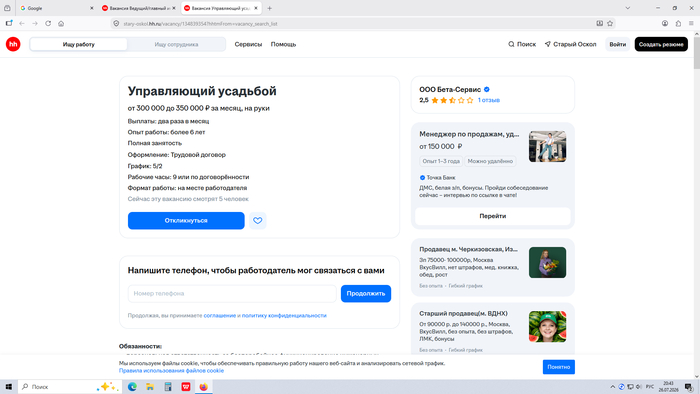Accept cookies with Понятно button
700x394 pixels.
coord(558,367)
